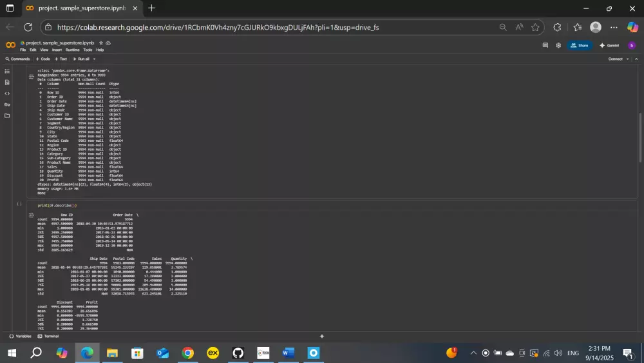Open Edge profile icon

(596, 27)
